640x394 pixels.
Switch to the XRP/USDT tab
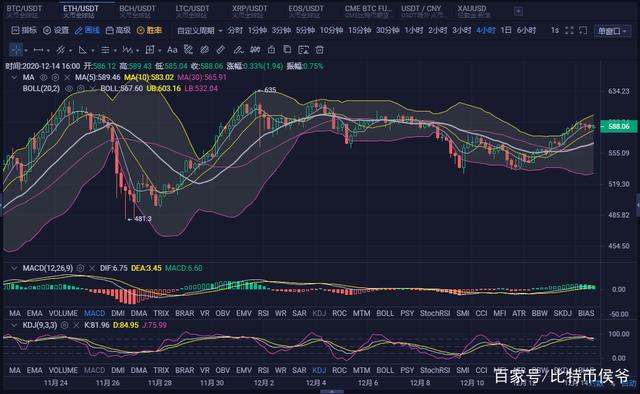pos(250,11)
